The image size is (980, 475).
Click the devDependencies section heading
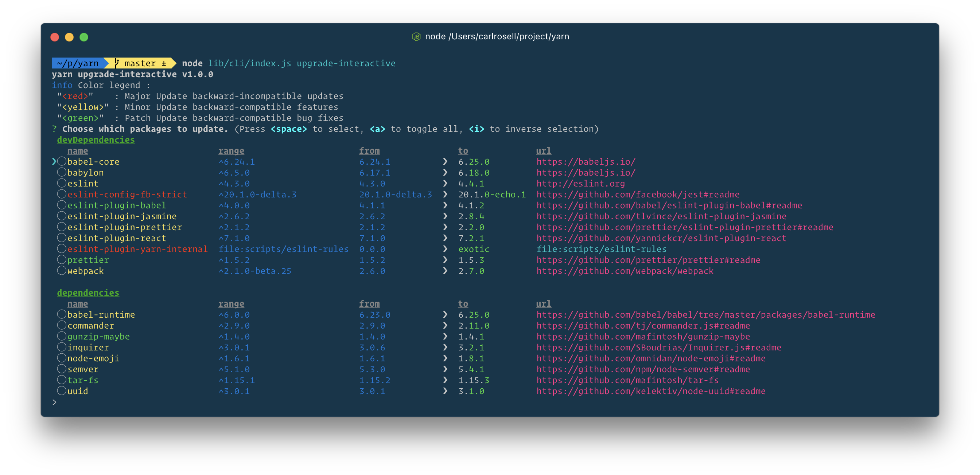[96, 140]
